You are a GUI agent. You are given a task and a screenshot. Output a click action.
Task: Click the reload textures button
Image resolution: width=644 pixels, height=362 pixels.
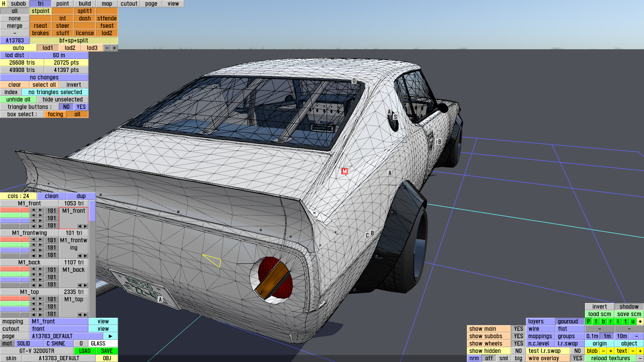coord(610,358)
